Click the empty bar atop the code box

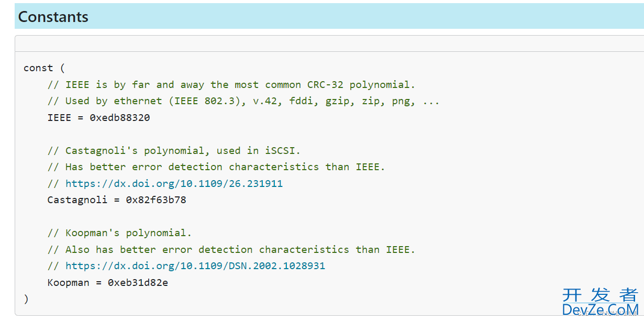point(329,43)
